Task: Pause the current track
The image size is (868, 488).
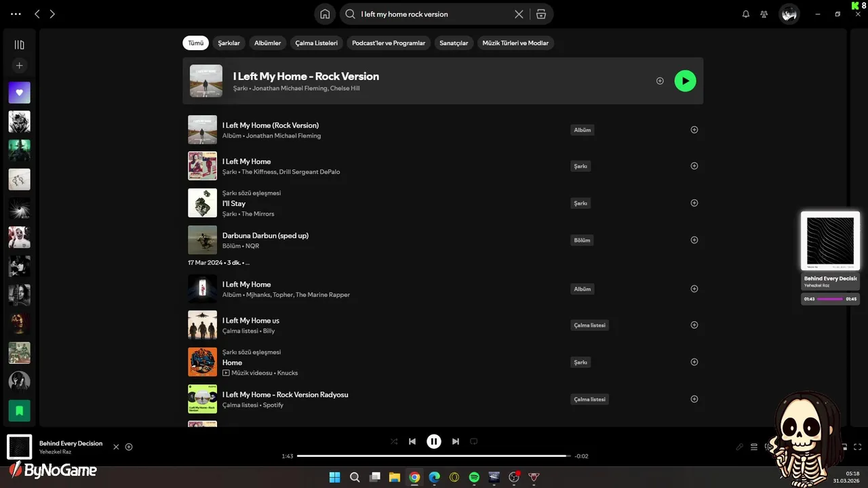Action: (x=434, y=441)
